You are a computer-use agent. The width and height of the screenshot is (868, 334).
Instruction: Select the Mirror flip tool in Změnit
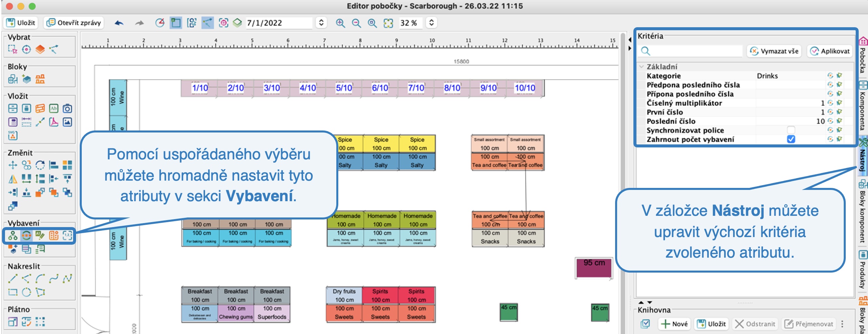13,179
